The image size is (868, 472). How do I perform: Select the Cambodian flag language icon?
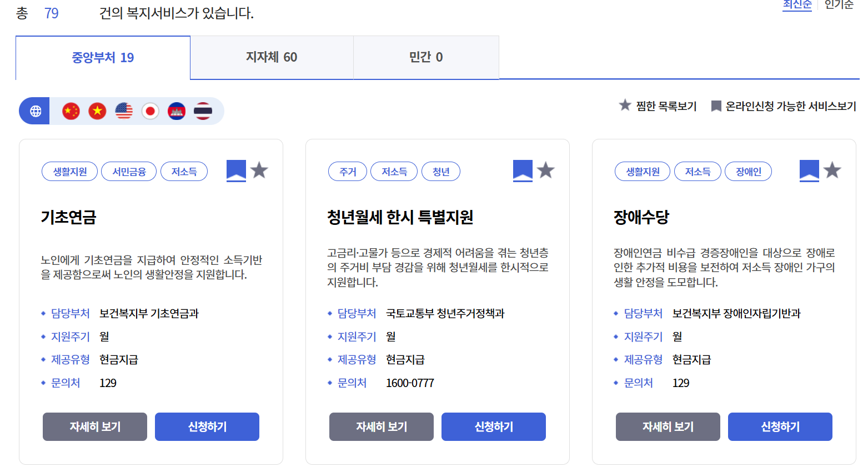pos(176,111)
